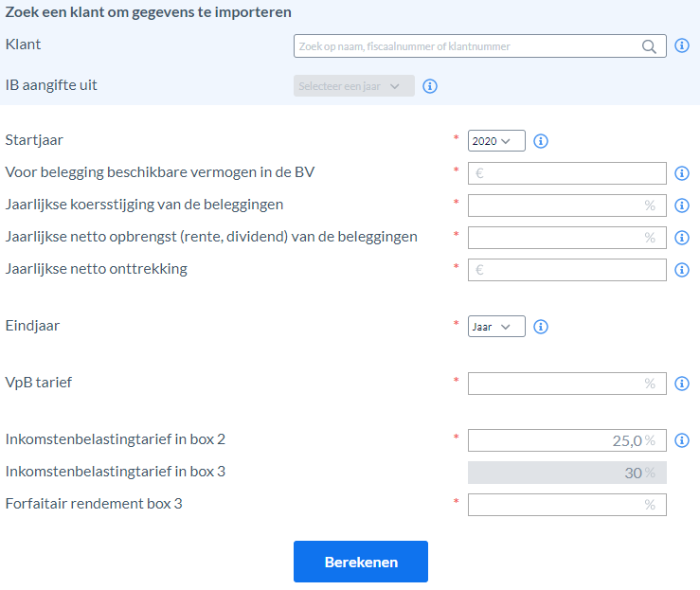Open info icon for beschikbare vermogen in BV
The height and width of the screenshot is (590, 700).
[682, 173]
